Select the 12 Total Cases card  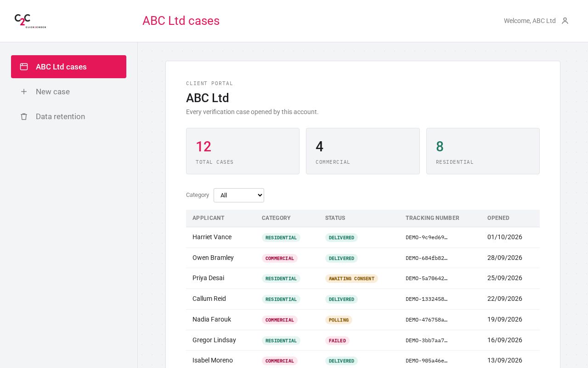click(x=243, y=151)
